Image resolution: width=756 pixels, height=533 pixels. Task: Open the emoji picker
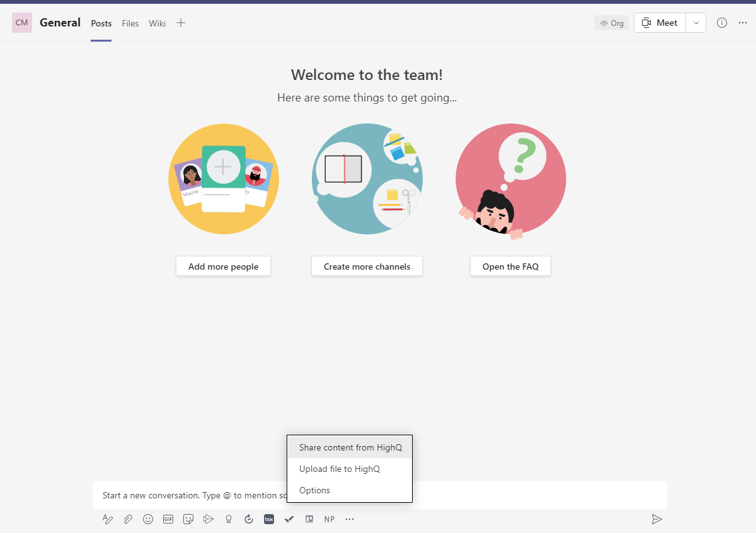(x=148, y=519)
